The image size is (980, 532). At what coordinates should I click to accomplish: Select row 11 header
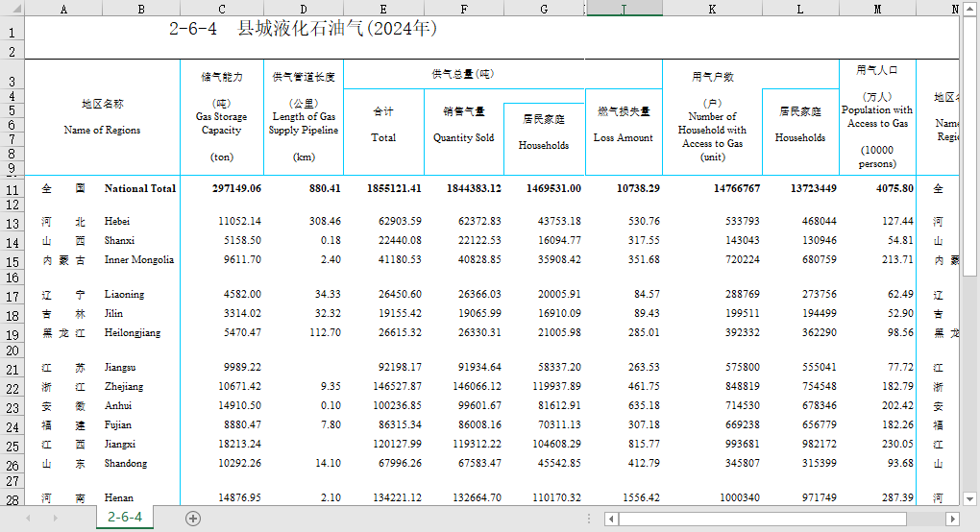tap(12, 189)
